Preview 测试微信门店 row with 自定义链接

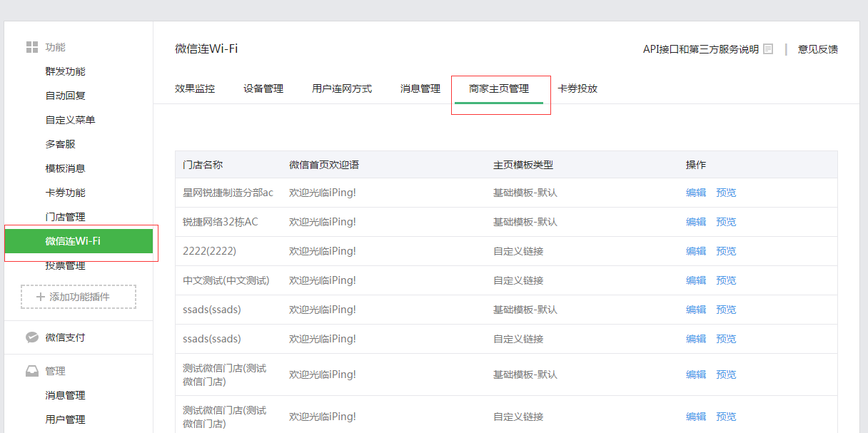pyautogui.click(x=726, y=417)
